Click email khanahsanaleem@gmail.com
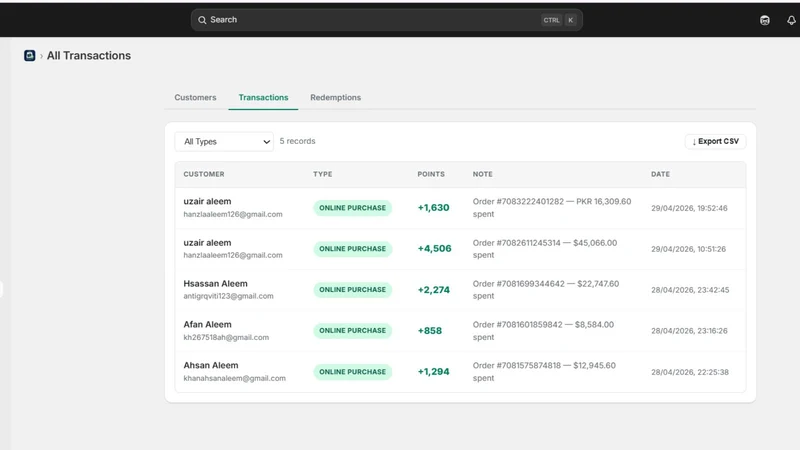 click(235, 378)
